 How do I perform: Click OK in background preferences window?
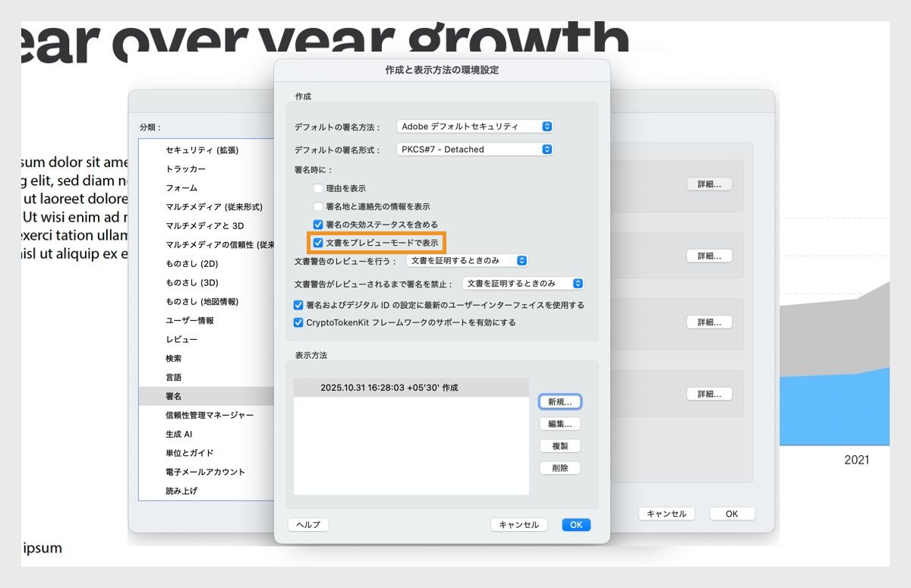click(x=732, y=514)
